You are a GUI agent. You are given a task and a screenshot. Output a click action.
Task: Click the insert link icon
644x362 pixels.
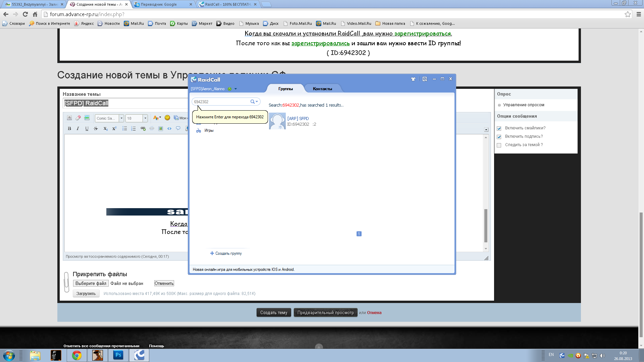tap(143, 128)
